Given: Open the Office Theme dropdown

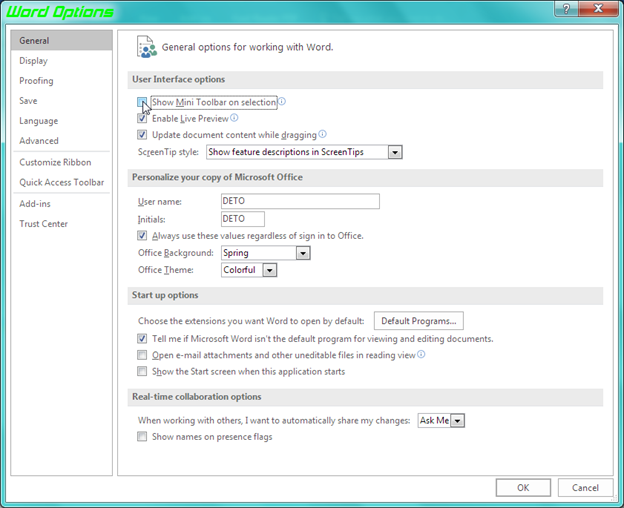Looking at the screenshot, I should 269,270.
